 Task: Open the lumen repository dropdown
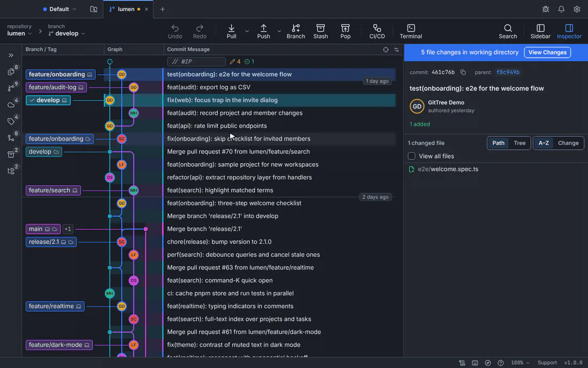pos(19,33)
